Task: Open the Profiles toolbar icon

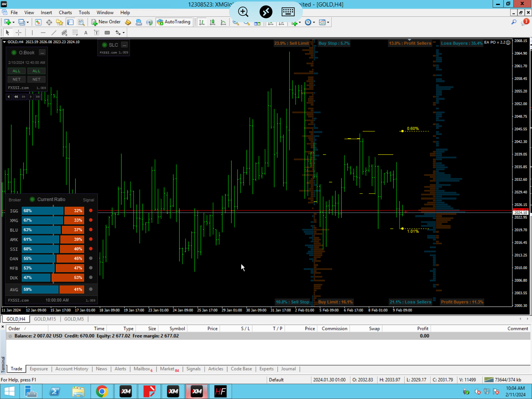Action: (x=22, y=22)
